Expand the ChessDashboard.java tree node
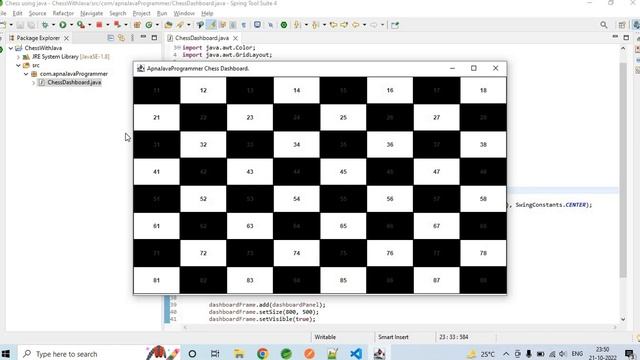The width and height of the screenshot is (640, 360). (x=33, y=82)
